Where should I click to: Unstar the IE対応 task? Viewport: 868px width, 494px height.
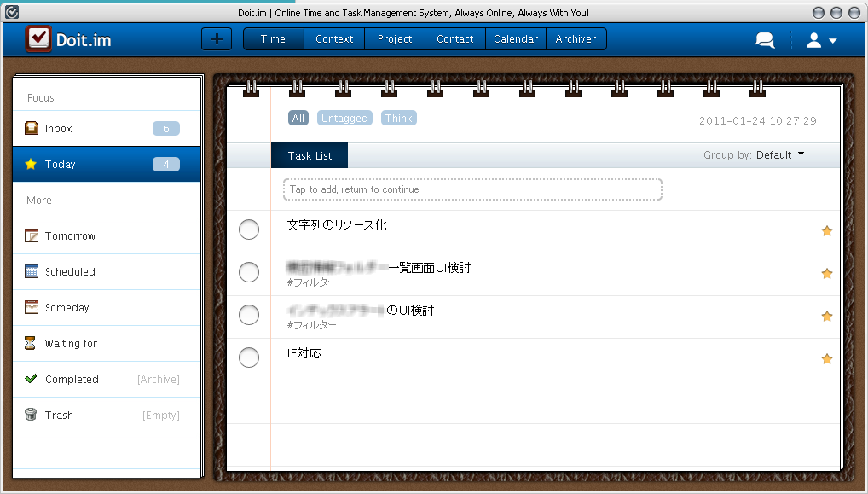(826, 358)
